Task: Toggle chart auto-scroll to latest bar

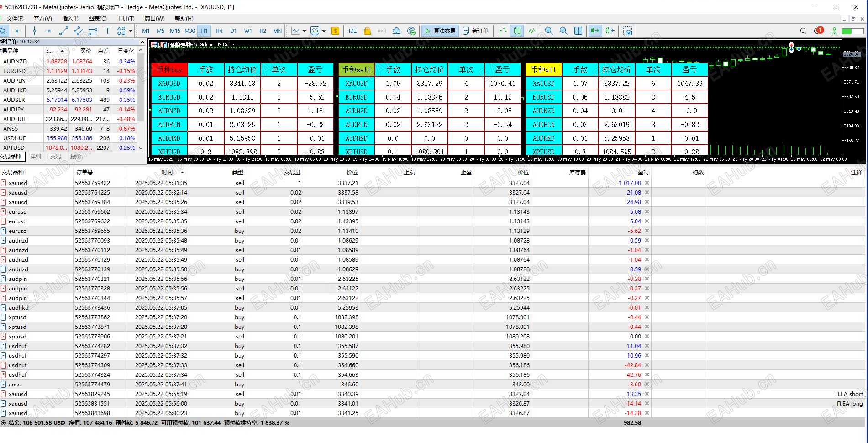Action: pyautogui.click(x=595, y=31)
